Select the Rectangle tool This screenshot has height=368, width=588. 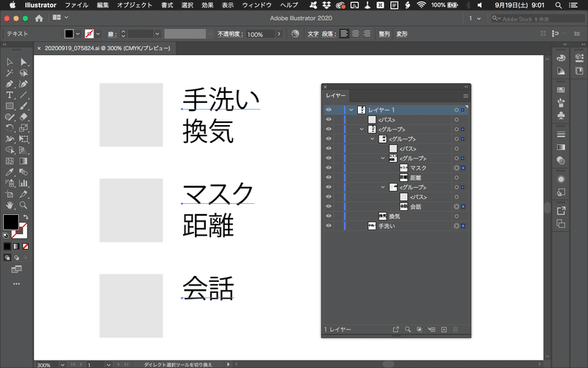pos(10,106)
